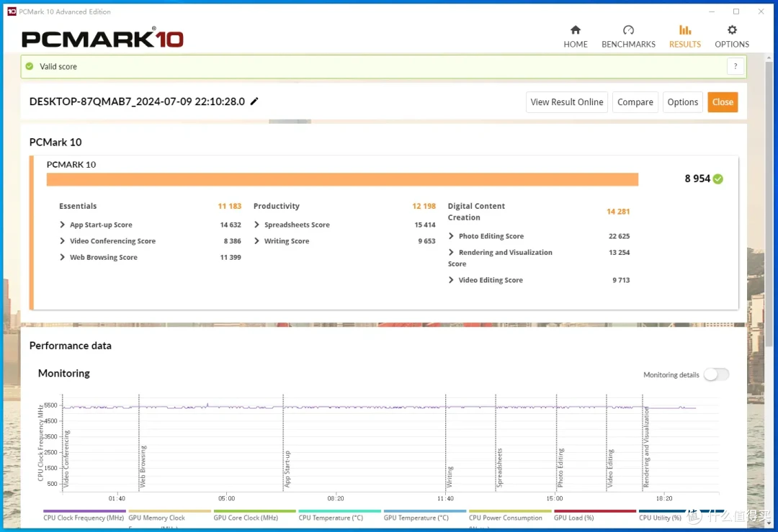Click the PCMARK 10 logo
This screenshot has height=532, width=778.
point(103,37)
